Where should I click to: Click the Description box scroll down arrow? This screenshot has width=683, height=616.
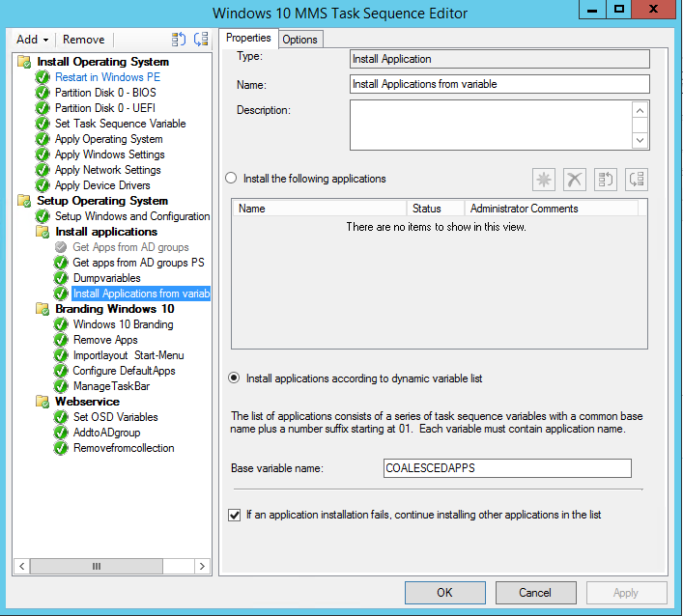tap(640, 140)
